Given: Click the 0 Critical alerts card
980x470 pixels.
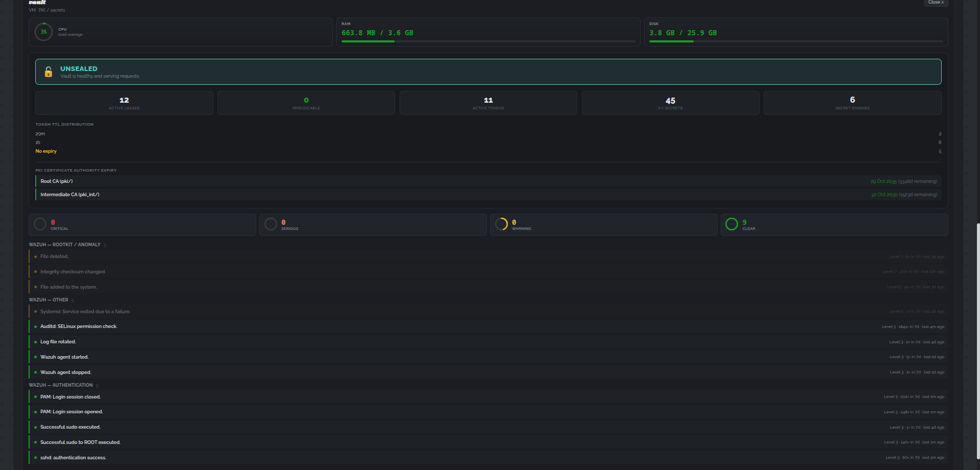Looking at the screenshot, I should [142, 225].
